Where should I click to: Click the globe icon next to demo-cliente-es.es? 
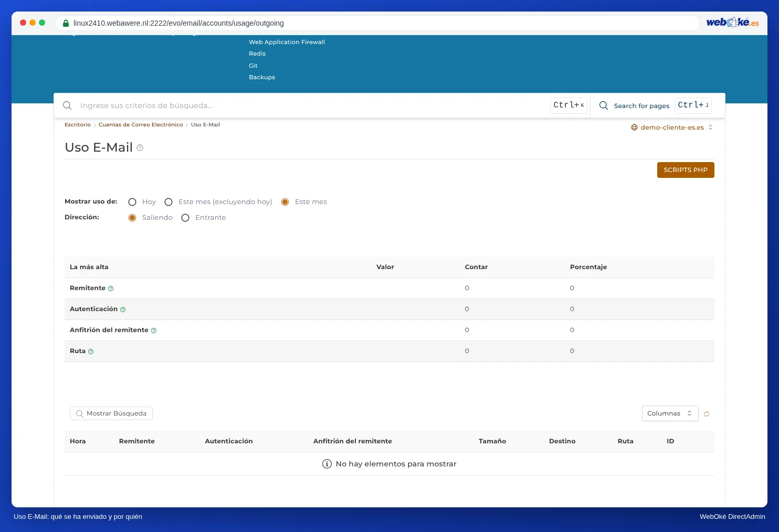tap(634, 127)
